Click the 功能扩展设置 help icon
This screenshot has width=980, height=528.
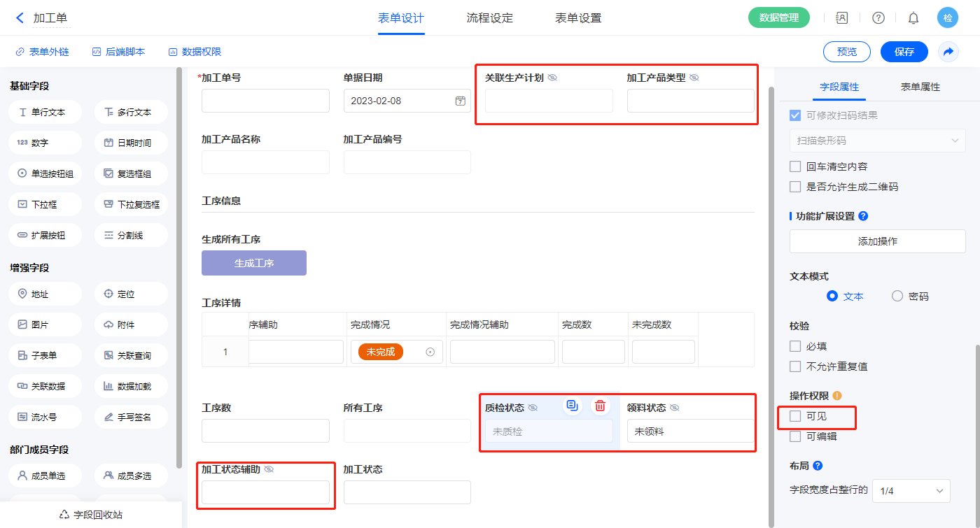pos(863,216)
